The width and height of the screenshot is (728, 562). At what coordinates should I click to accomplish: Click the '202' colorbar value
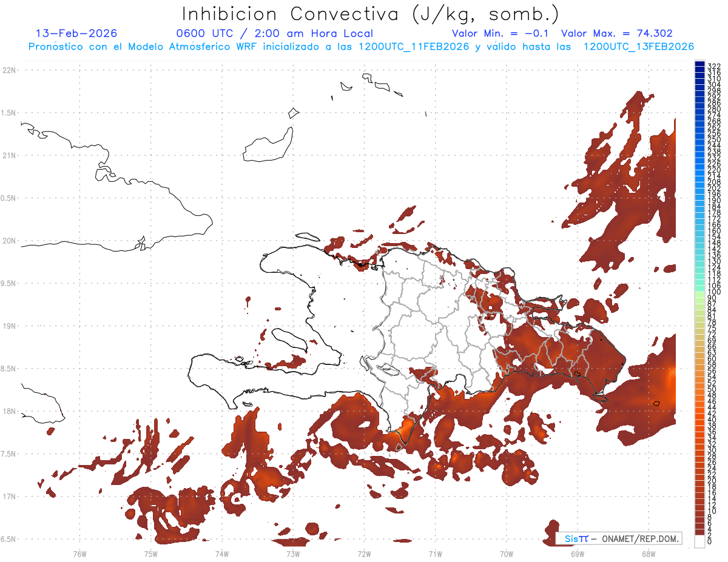(713, 188)
